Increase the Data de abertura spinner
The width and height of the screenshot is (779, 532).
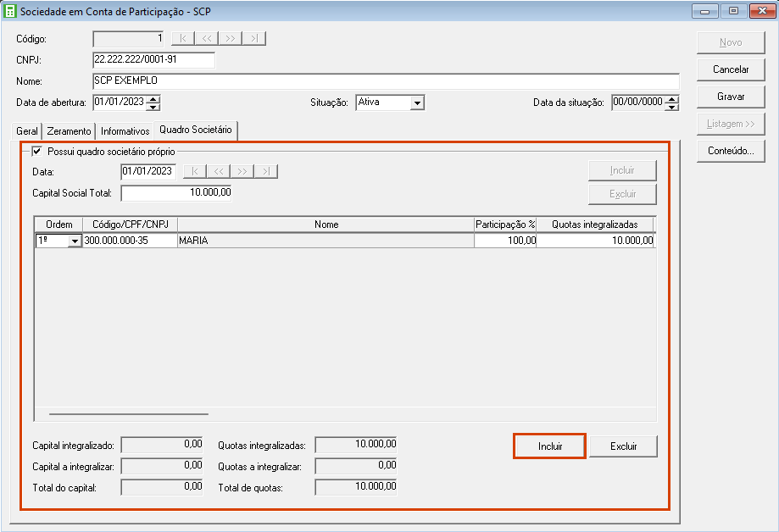click(153, 99)
